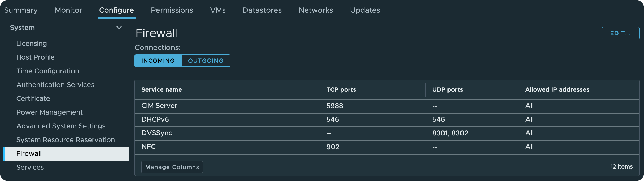Switch to the Datastores tab
This screenshot has height=181, width=644.
[262, 10]
